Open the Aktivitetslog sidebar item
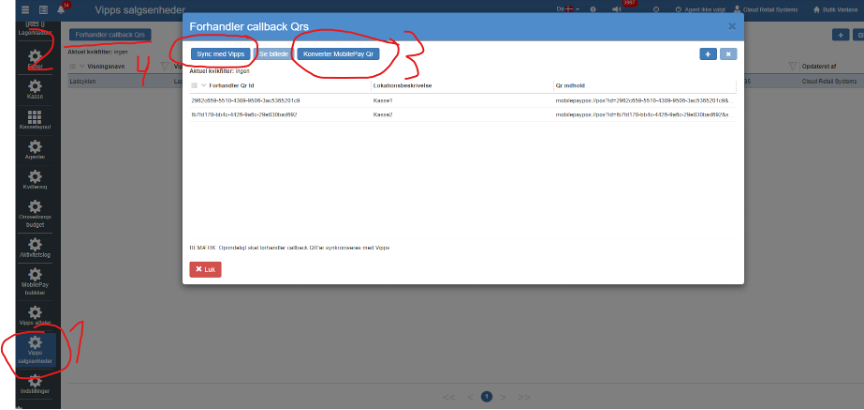864x410 pixels. [x=35, y=248]
